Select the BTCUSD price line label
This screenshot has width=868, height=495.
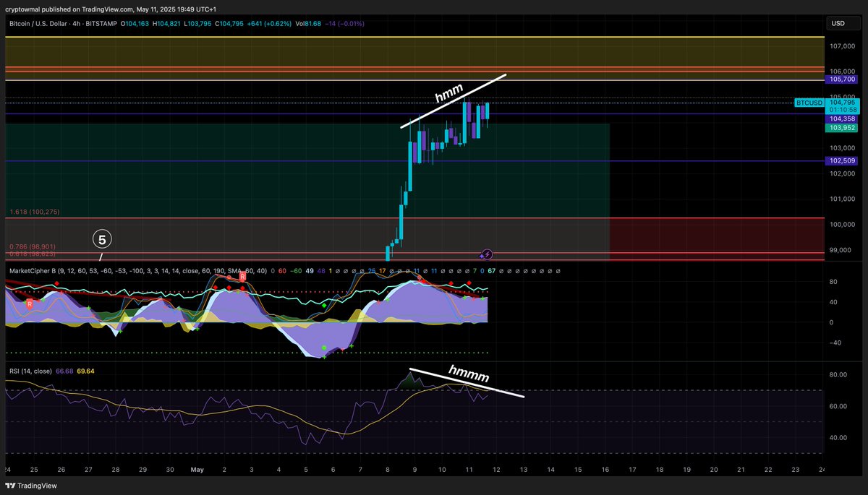click(808, 103)
